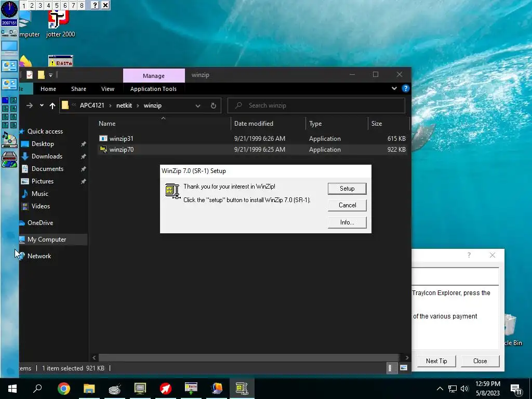Click the WinZip setup taskbar icon
Viewport: 532px width, 399px height.
pyautogui.click(x=242, y=389)
